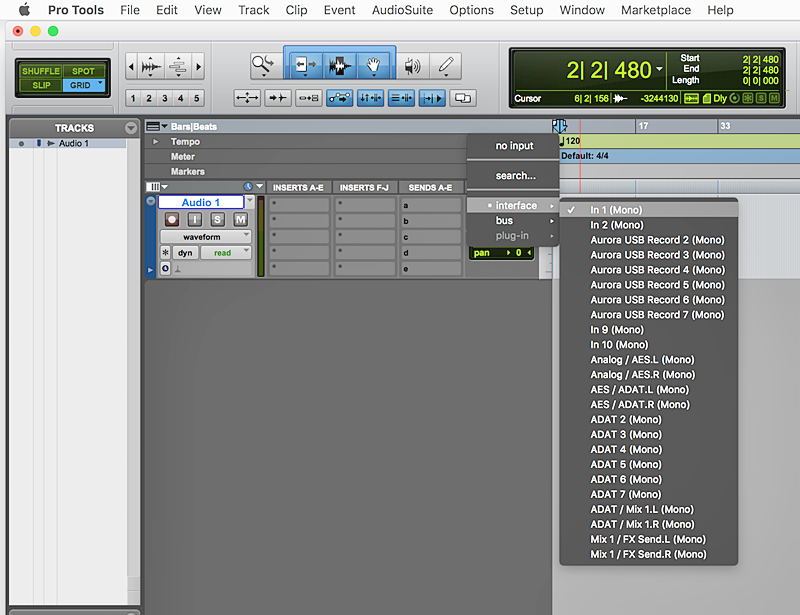Enable SPOT edit mode

83,71
